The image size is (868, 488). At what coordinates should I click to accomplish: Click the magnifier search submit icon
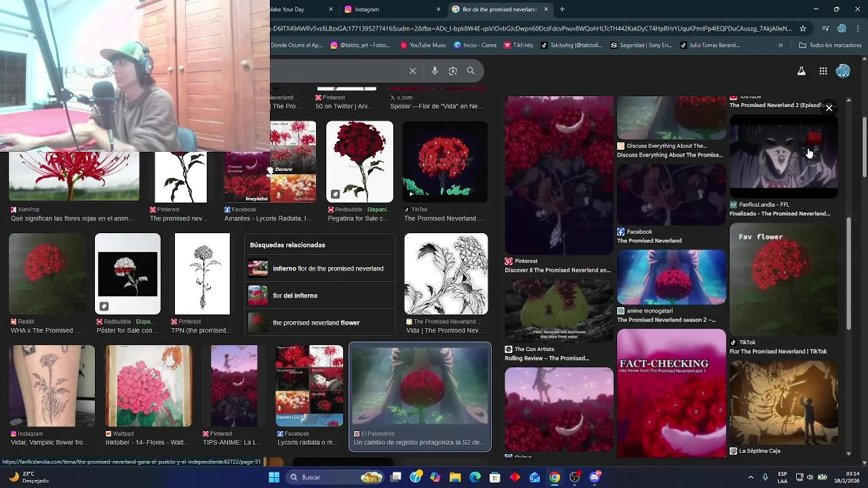(x=471, y=70)
